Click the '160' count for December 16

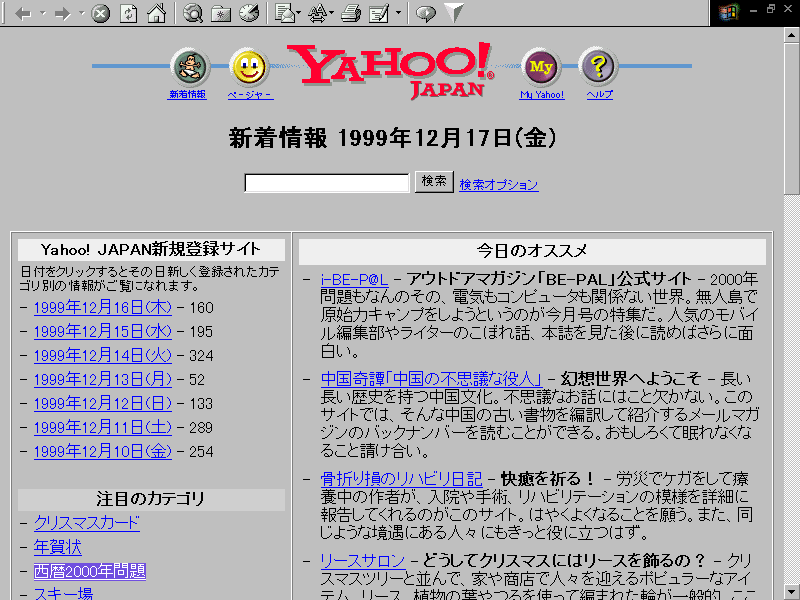click(x=202, y=308)
